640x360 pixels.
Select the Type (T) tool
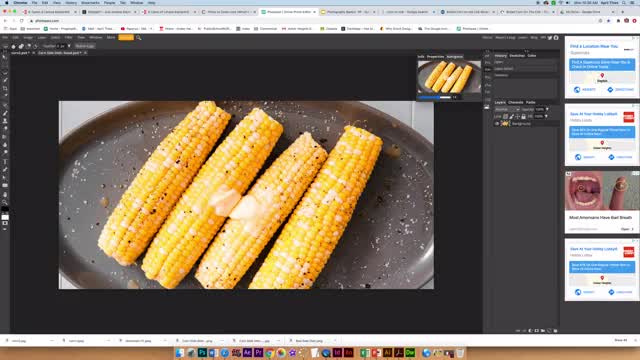[x=5, y=161]
